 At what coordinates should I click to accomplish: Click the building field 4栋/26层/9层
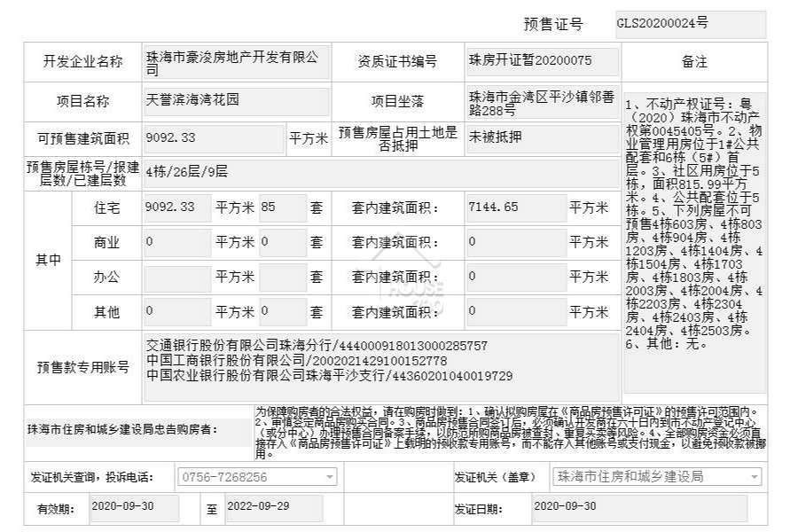(381, 174)
